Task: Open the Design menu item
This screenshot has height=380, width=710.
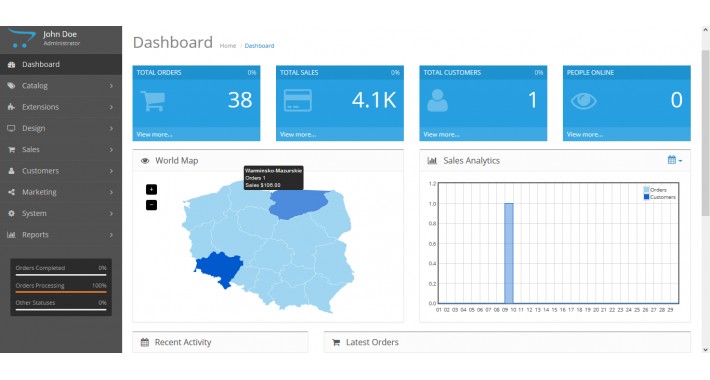Action: [61, 128]
